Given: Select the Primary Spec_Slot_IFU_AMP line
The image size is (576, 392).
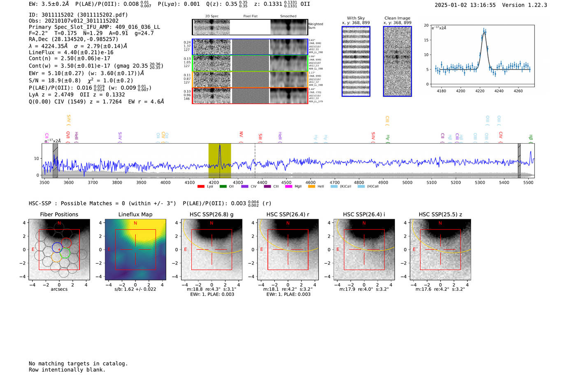Looking at the screenshot, I should point(95,27).
